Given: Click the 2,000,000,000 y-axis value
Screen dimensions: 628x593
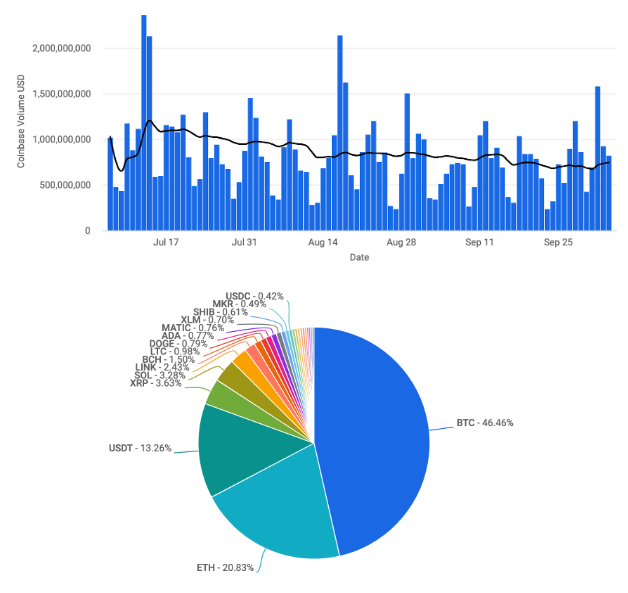Looking at the screenshot, I should [62, 48].
